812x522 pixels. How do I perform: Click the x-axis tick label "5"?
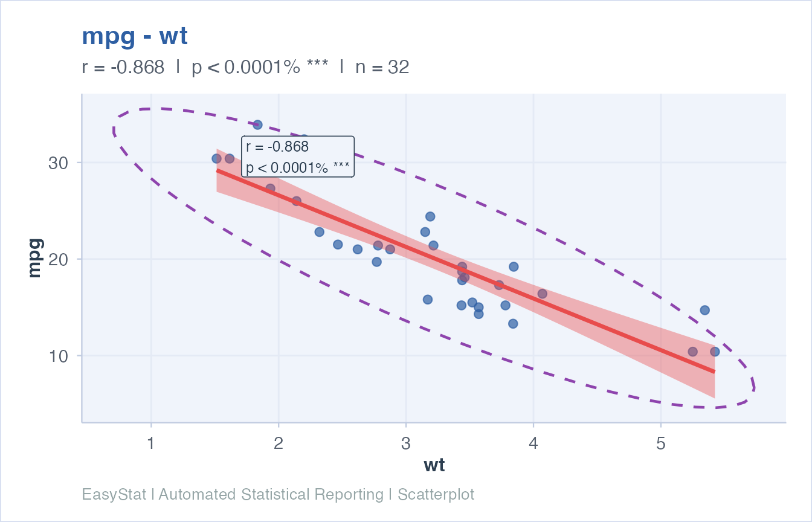pyautogui.click(x=661, y=443)
